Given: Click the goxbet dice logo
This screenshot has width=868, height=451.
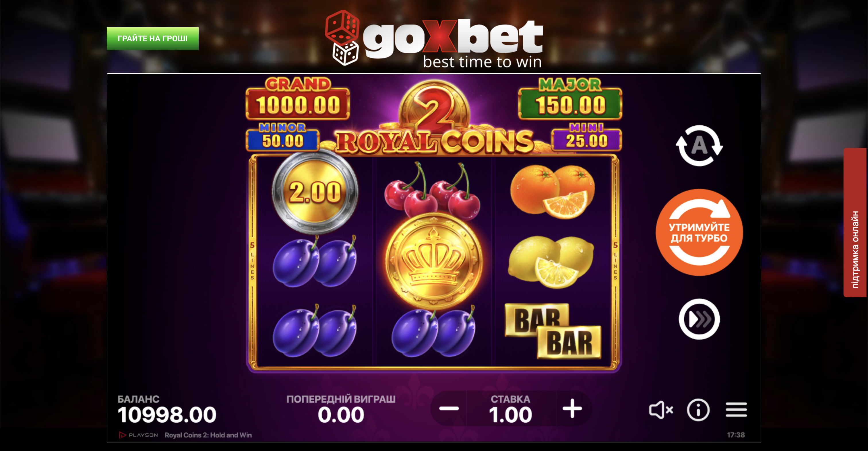Looking at the screenshot, I should tap(342, 38).
